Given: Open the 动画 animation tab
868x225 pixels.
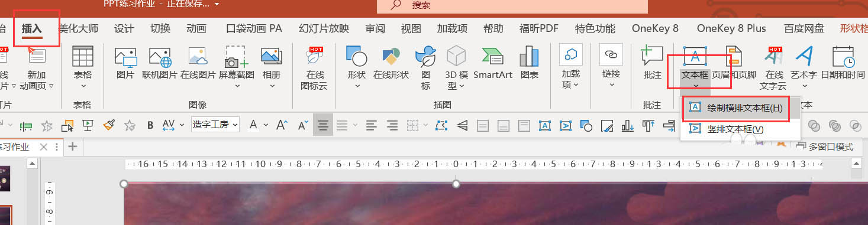Looking at the screenshot, I should click(196, 28).
